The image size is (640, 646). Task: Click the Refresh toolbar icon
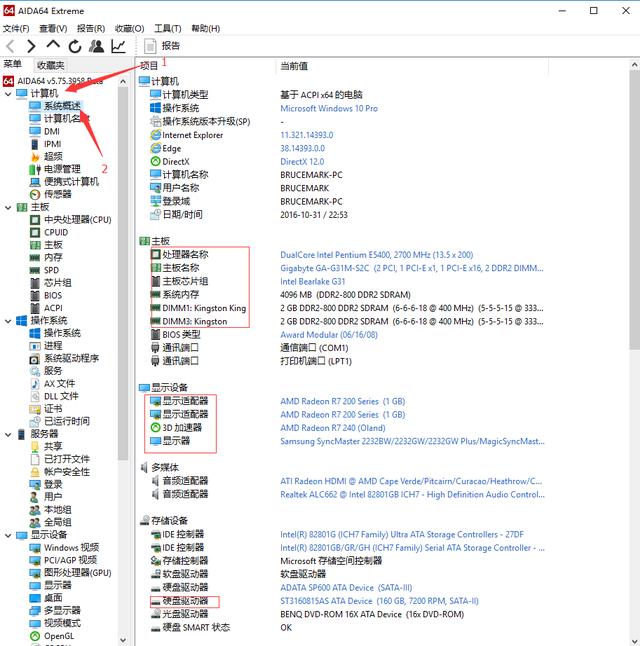click(75, 46)
